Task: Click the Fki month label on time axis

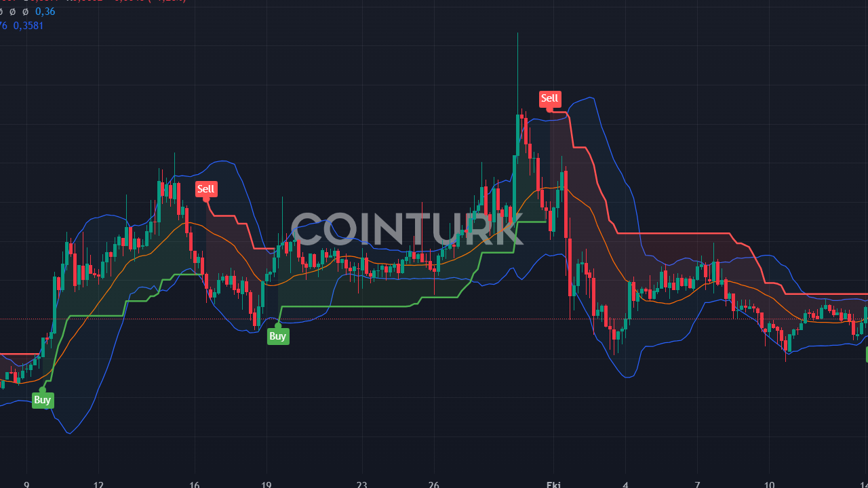Action: [553, 485]
